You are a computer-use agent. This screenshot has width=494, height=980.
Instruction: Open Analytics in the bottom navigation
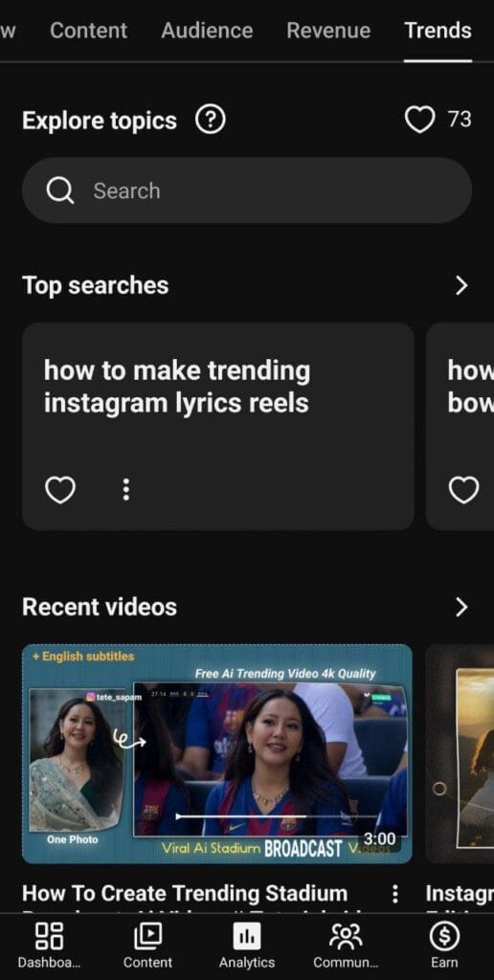pyautogui.click(x=247, y=946)
